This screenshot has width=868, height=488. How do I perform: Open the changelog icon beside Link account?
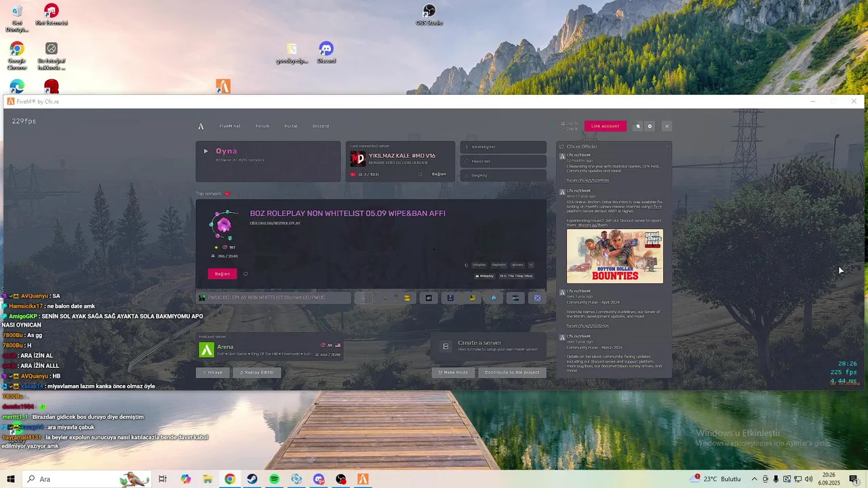(637, 126)
